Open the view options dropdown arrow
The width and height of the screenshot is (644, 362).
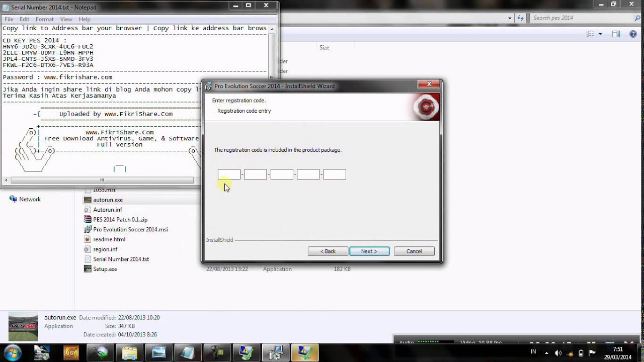600,34
